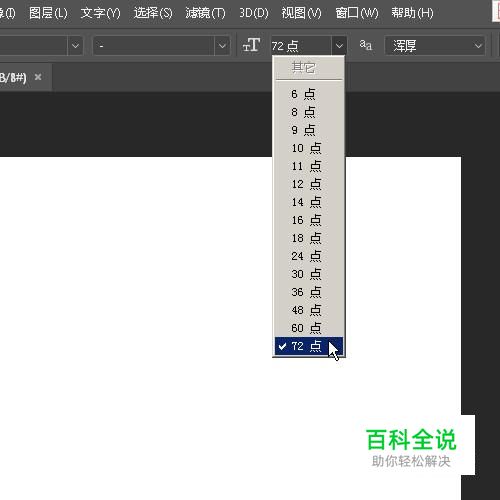Click the document tab title
500x500 pixels.
tap(13, 77)
